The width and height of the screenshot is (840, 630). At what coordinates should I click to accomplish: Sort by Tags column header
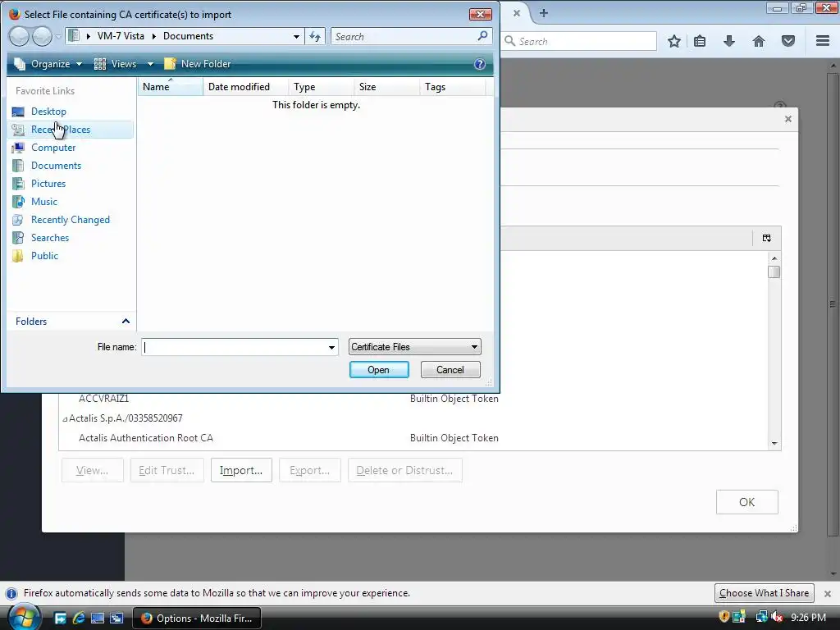tap(453, 87)
